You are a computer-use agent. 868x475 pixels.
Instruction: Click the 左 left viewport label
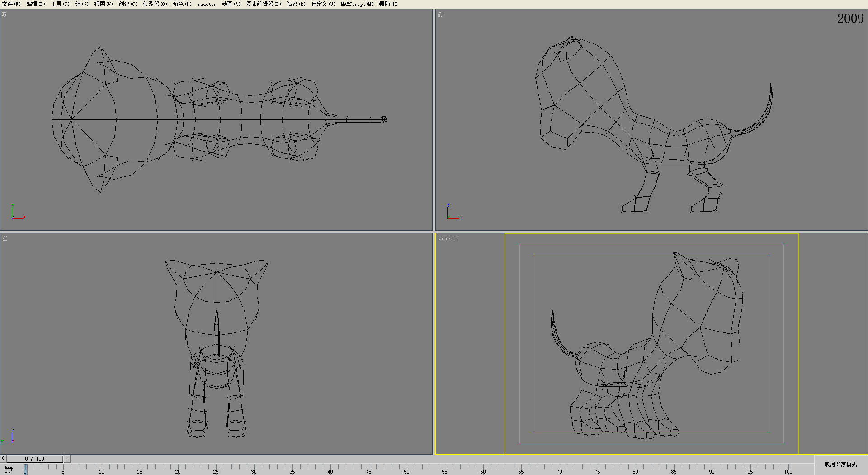[5, 238]
